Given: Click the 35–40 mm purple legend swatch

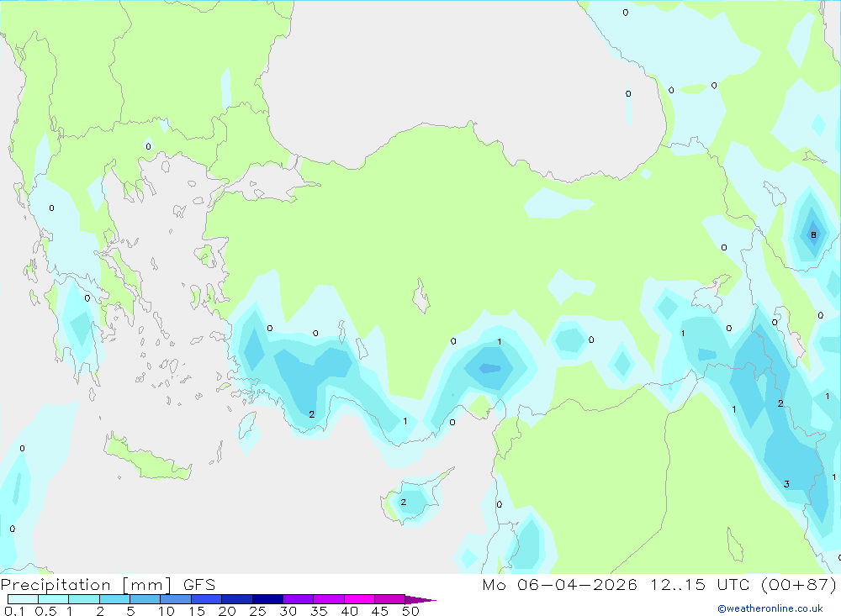Looking at the screenshot, I should tap(329, 599).
